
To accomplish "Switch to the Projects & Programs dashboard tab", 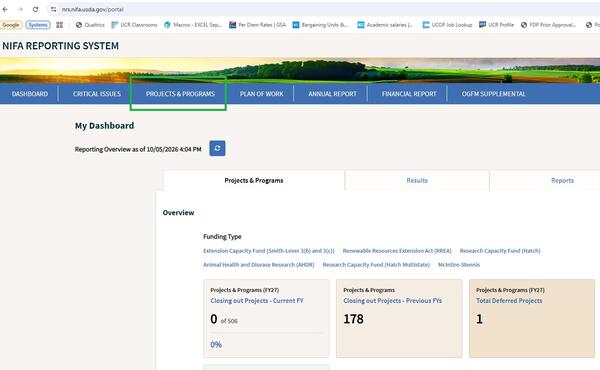I will pyautogui.click(x=254, y=180).
